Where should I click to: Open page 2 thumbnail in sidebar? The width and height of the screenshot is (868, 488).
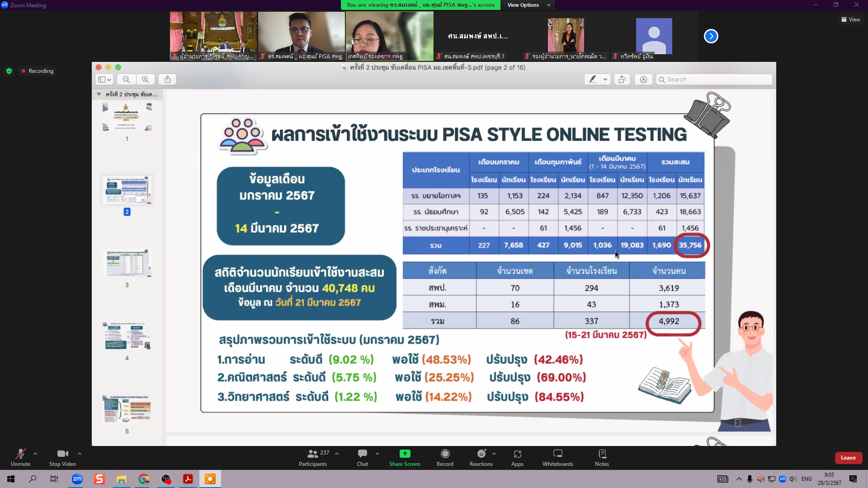coord(127,190)
